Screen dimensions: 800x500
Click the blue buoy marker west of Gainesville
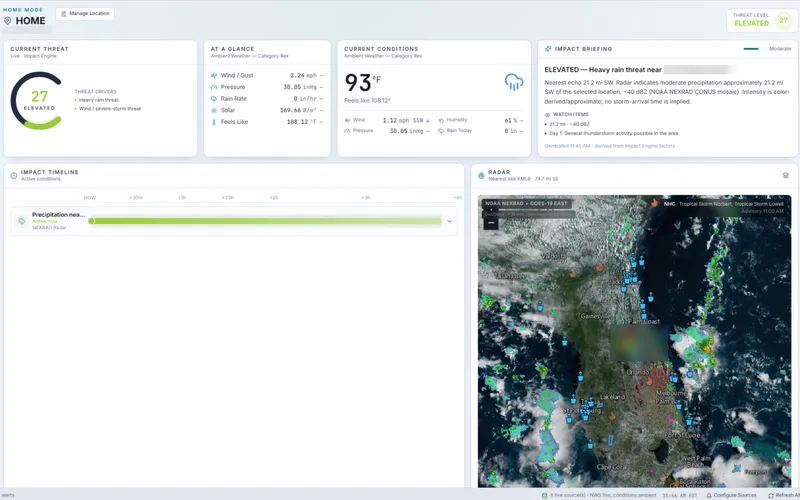(540, 307)
